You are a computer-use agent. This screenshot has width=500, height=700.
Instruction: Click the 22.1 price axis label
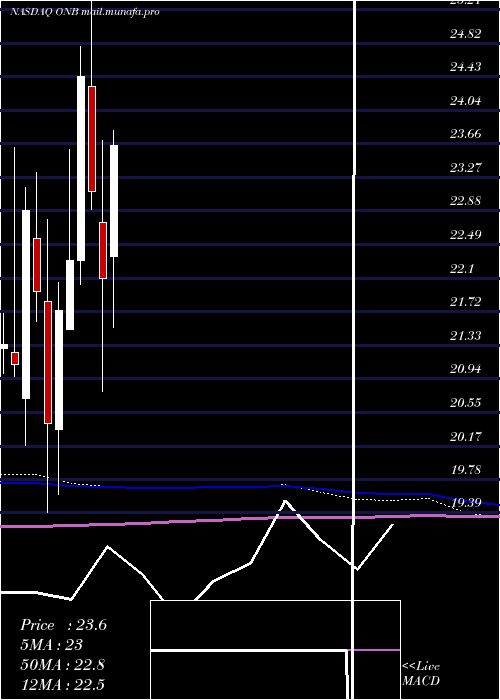click(462, 268)
